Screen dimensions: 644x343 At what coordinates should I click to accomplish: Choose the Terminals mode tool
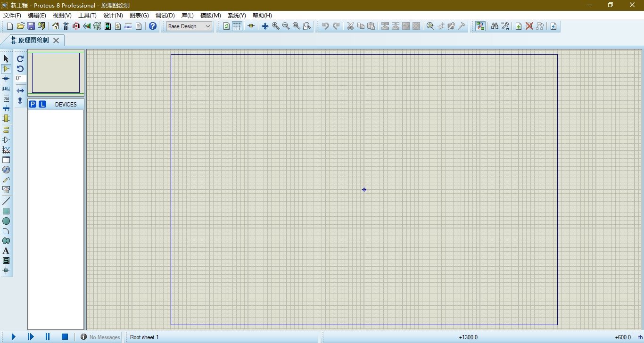[x=6, y=130]
